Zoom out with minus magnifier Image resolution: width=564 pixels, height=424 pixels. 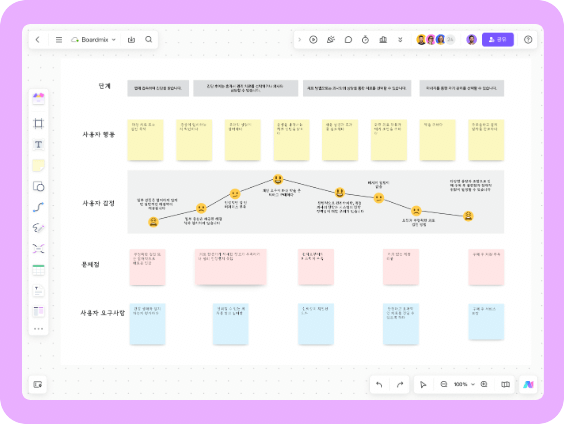click(x=444, y=384)
